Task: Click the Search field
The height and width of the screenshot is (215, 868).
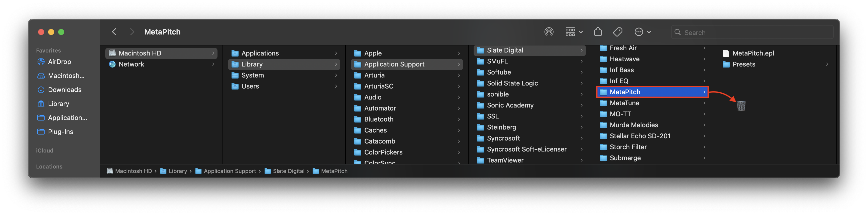Action: click(x=752, y=32)
